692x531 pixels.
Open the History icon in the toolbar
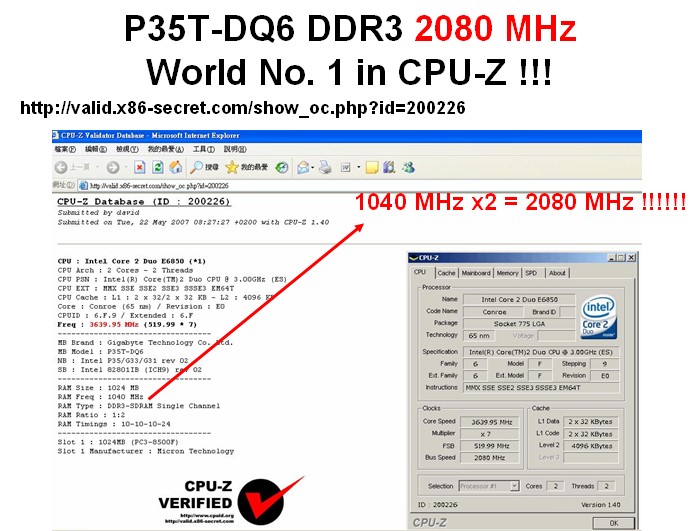(282, 167)
